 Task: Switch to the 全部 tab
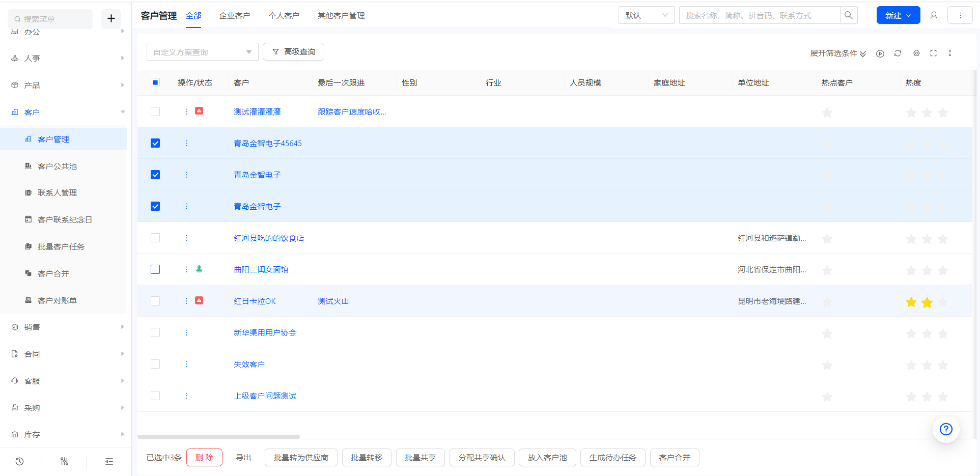coord(193,16)
